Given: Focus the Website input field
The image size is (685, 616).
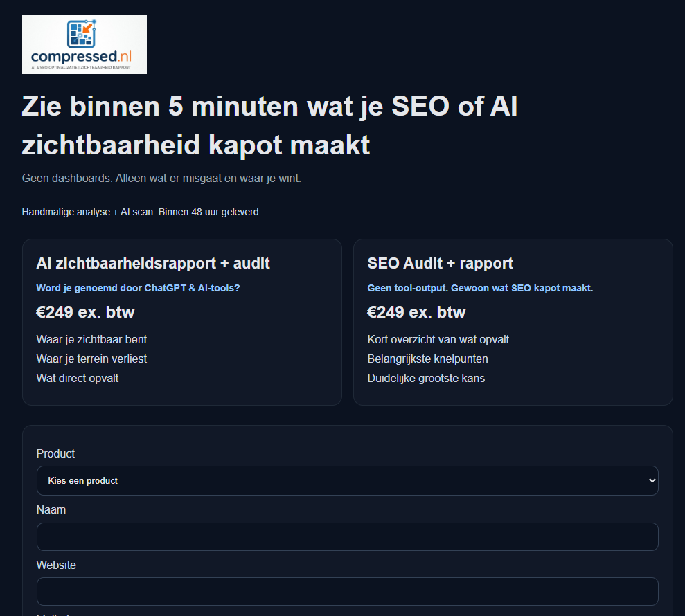Looking at the screenshot, I should (x=347, y=592).
